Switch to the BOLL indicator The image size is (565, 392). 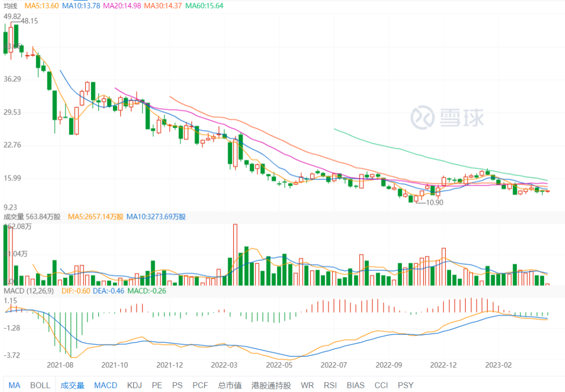click(x=40, y=385)
